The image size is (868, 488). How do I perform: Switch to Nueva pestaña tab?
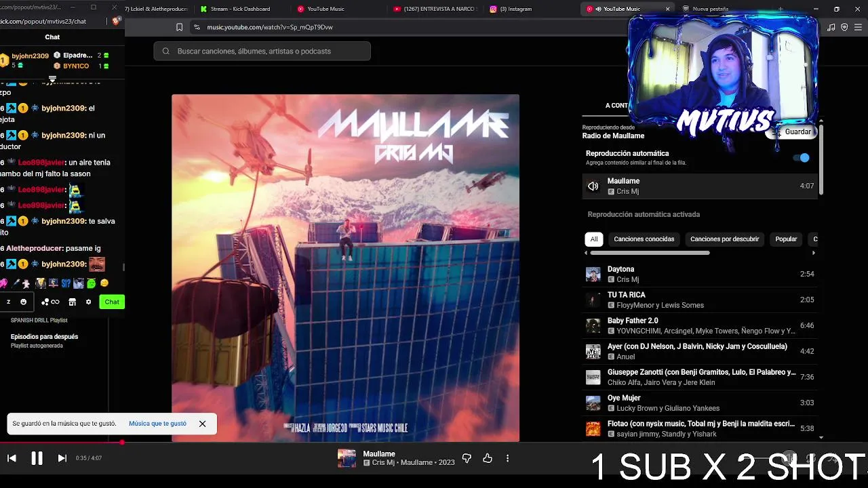pyautogui.click(x=710, y=9)
